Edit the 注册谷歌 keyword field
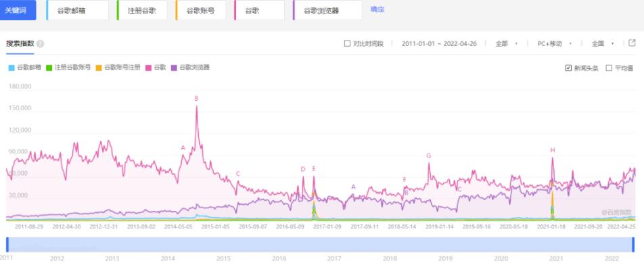644x263 pixels. (142, 10)
